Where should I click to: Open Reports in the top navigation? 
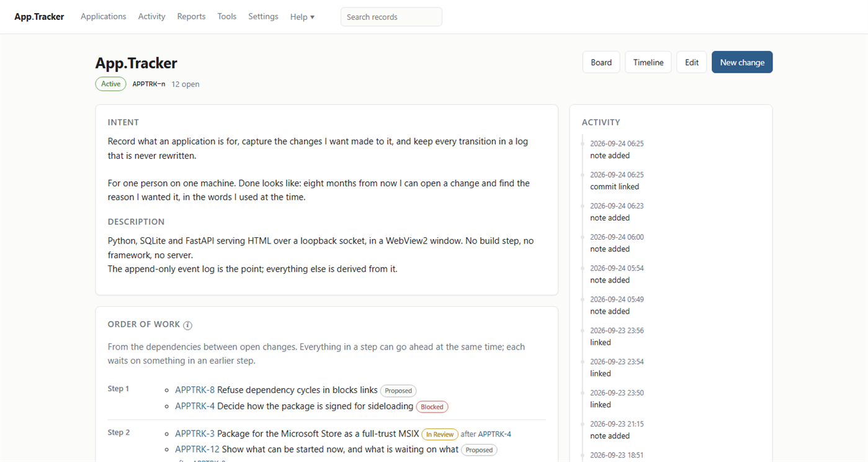pyautogui.click(x=191, y=17)
